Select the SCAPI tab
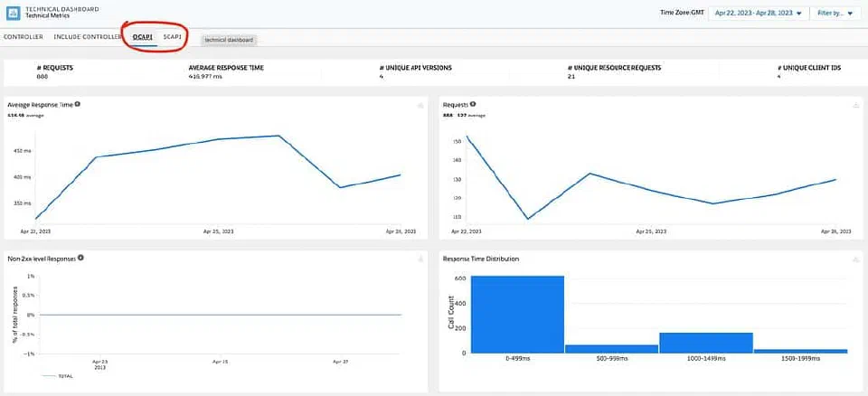The image size is (868, 396). click(x=172, y=36)
